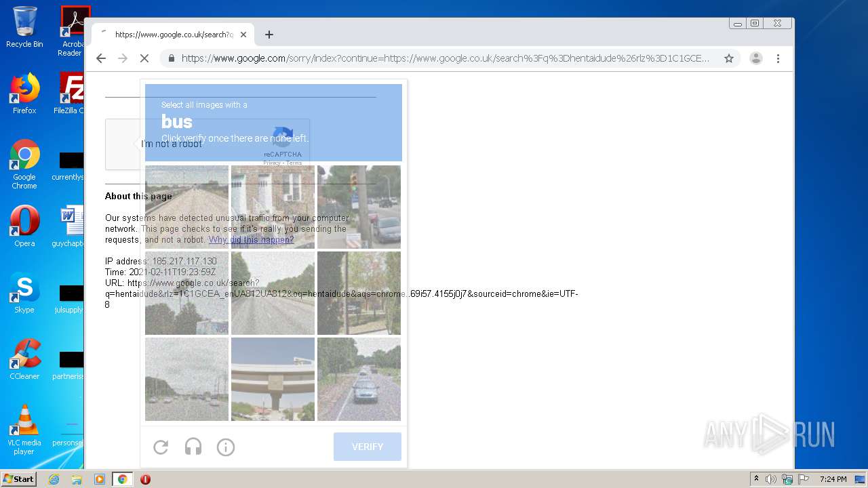
Task: Select the traffic light pole tile
Action: 359,207
